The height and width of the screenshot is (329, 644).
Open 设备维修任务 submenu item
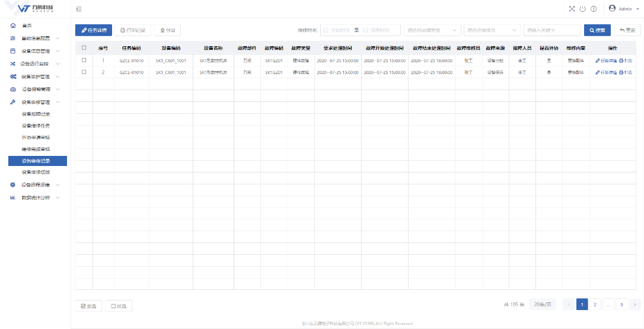point(36,126)
